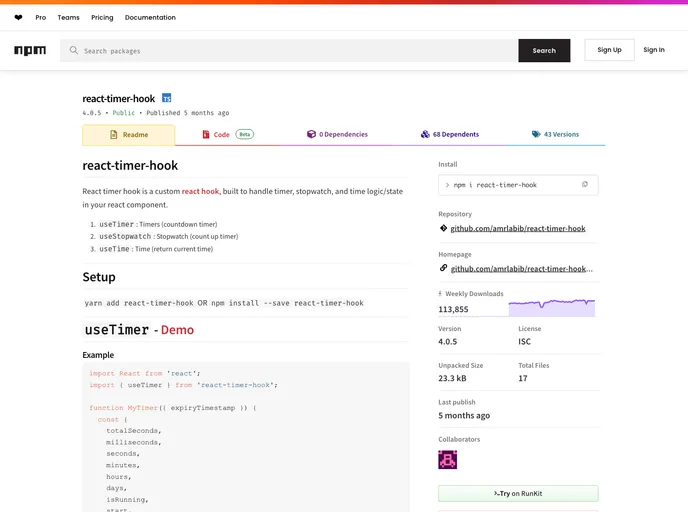Open the Pricing page link
Viewport: 688px width, 512px height.
[x=102, y=18]
